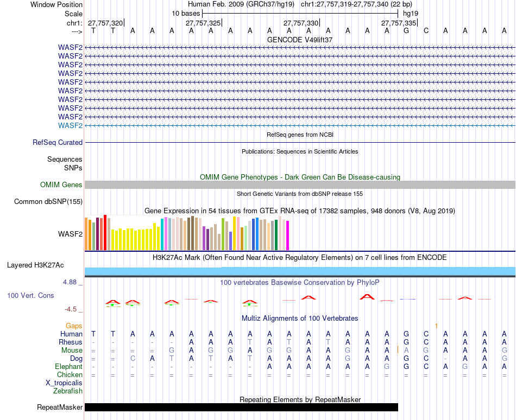Click the SNPs track label

[73, 168]
